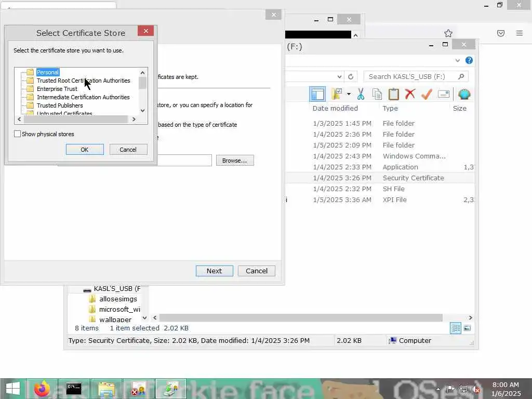Open the address bar history dropdown

[339, 77]
